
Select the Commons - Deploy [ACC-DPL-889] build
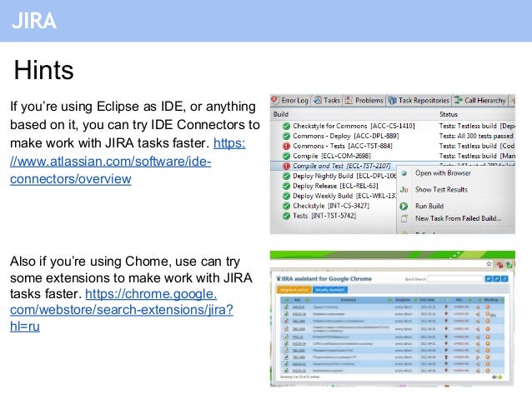coord(346,136)
